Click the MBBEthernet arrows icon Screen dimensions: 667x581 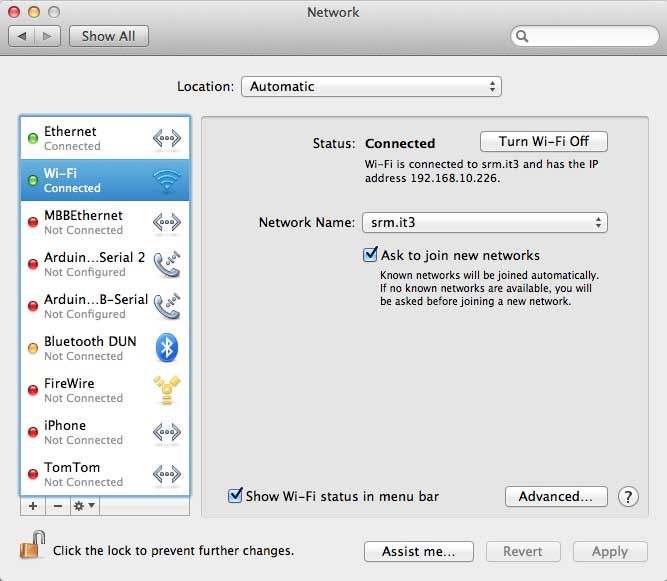point(167,222)
